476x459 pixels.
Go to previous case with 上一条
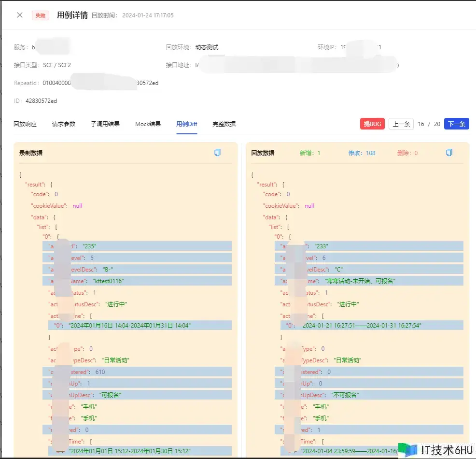pos(401,124)
